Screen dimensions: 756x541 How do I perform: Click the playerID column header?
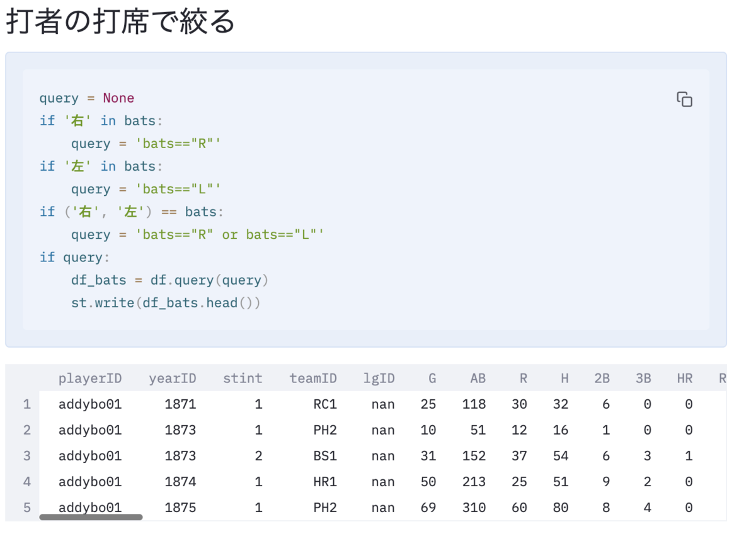click(x=90, y=379)
